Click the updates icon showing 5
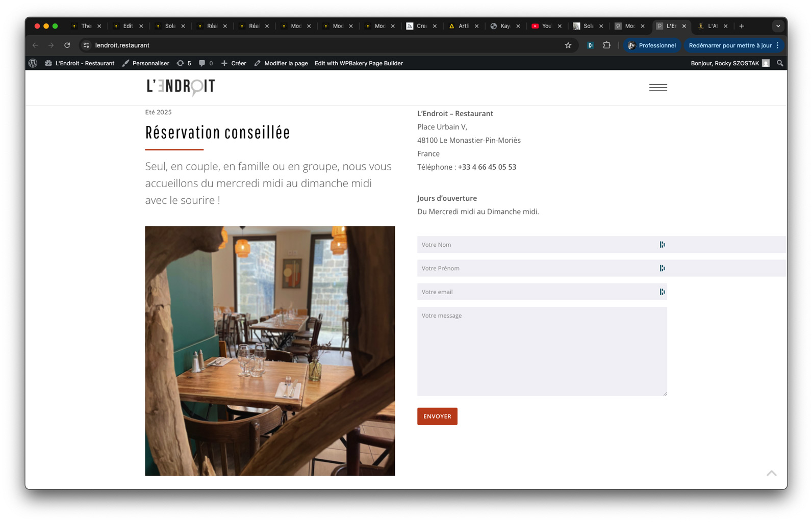 184,63
